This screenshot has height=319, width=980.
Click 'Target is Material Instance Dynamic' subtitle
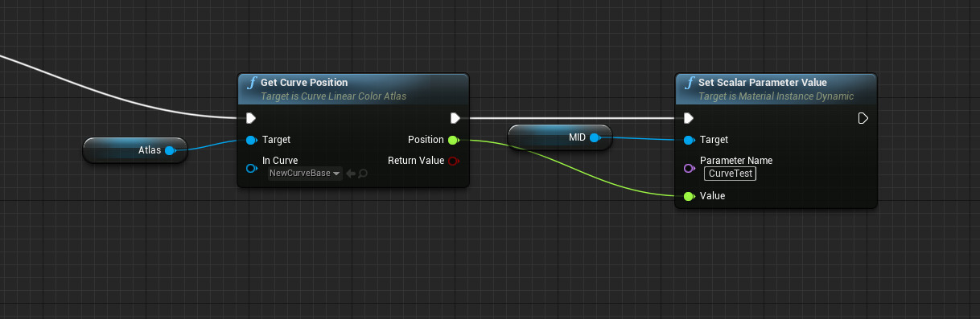coord(776,96)
